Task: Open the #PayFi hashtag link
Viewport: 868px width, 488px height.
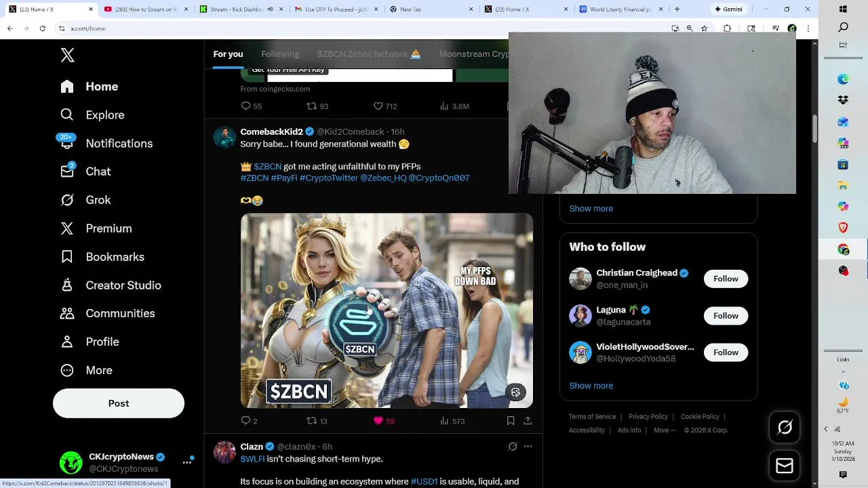Action: click(284, 178)
